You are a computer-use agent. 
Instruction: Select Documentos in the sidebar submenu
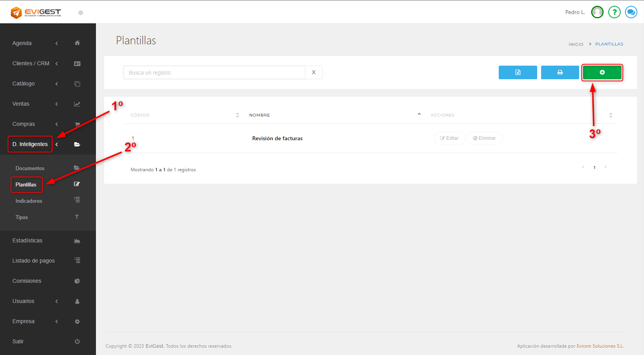pyautogui.click(x=30, y=168)
